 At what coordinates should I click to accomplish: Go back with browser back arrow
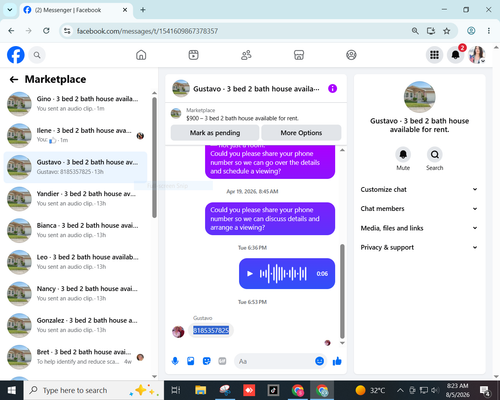(x=11, y=31)
